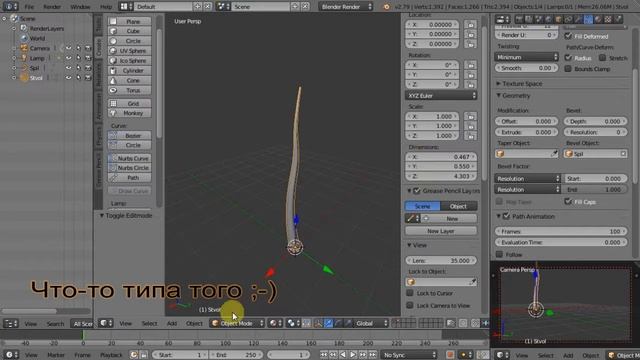
Task: Open the Object properties orange cube tab
Action: [559, 19]
